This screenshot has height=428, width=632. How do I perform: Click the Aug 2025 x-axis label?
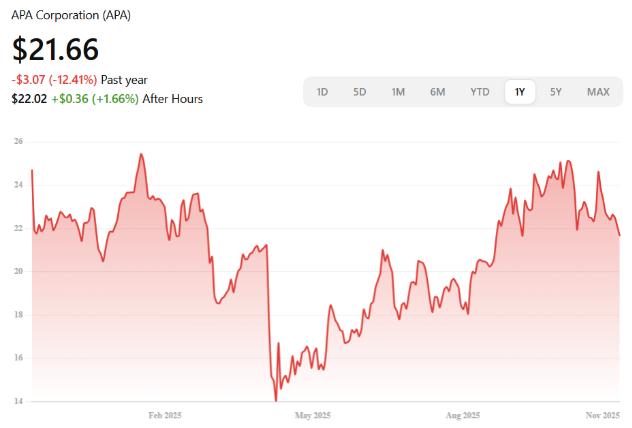462,414
